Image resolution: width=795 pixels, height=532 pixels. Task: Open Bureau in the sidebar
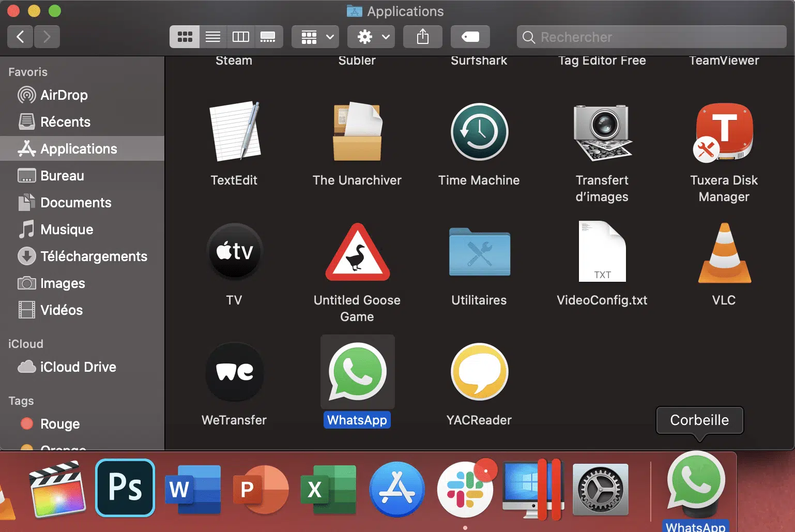pos(82,176)
